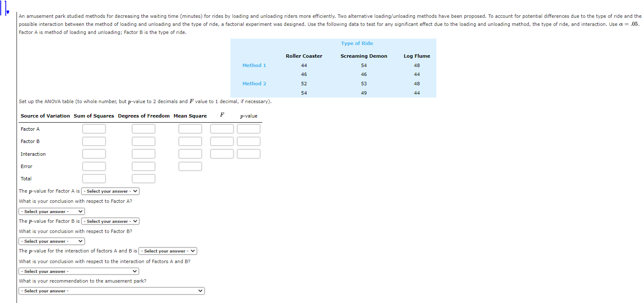Click the Error Sum of Squares field
Image resolution: width=644 pixels, height=303 pixels.
click(94, 166)
